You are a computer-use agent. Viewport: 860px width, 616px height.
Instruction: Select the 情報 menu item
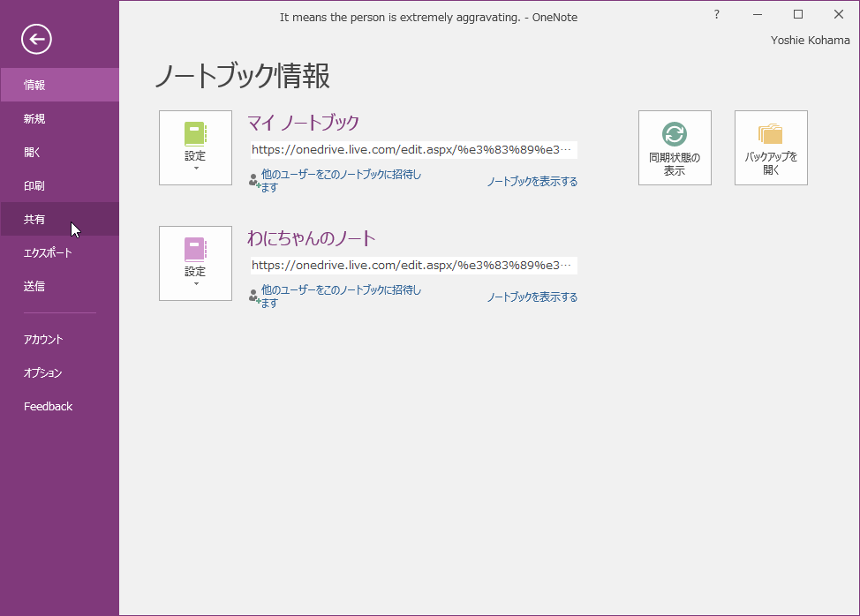tap(60, 85)
